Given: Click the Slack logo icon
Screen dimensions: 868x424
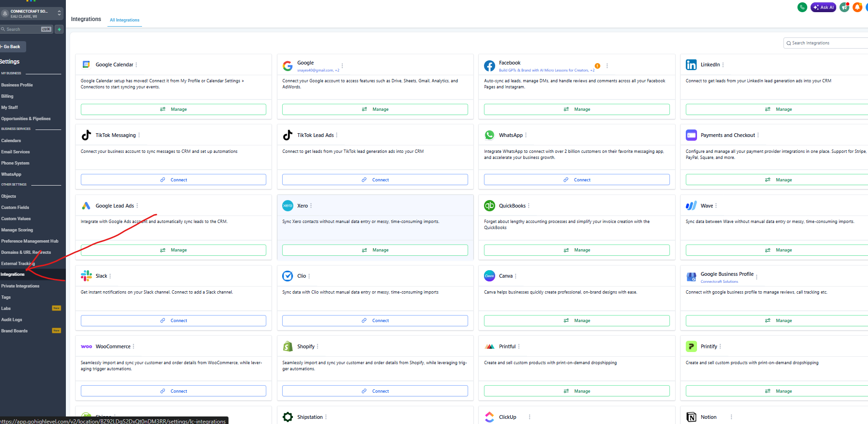Looking at the screenshot, I should tap(86, 276).
